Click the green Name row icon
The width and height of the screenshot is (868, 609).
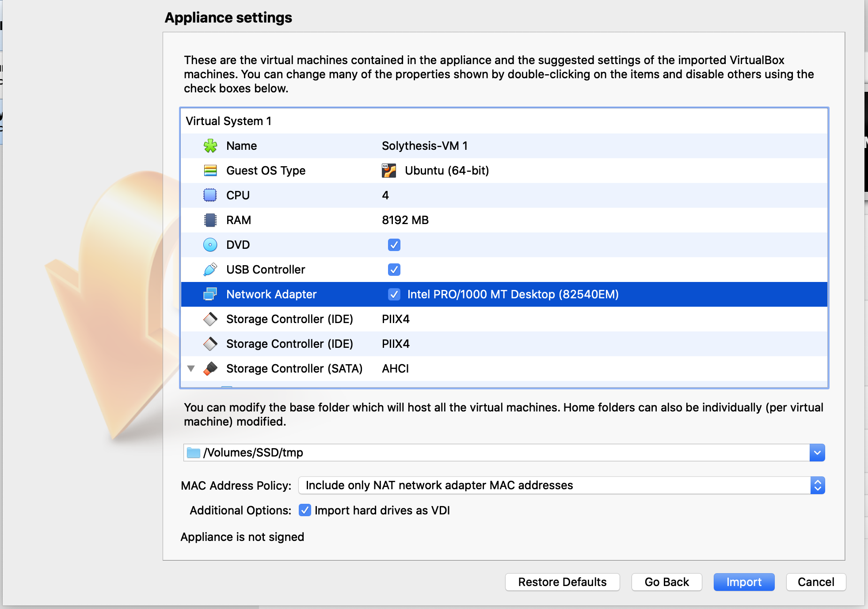pos(210,146)
